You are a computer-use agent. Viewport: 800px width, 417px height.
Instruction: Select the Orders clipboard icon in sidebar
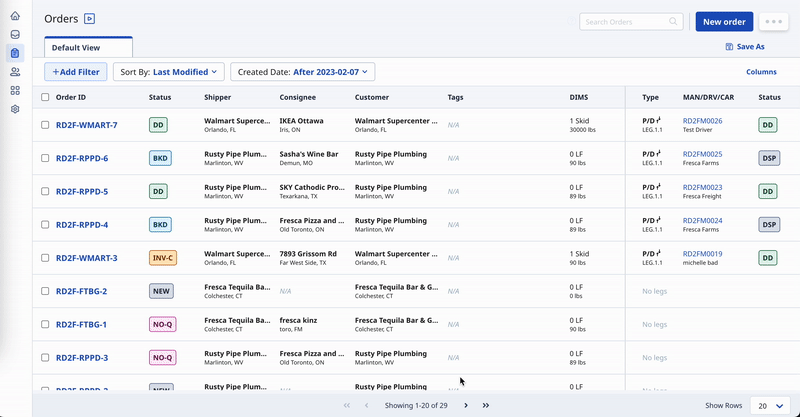[x=15, y=53]
